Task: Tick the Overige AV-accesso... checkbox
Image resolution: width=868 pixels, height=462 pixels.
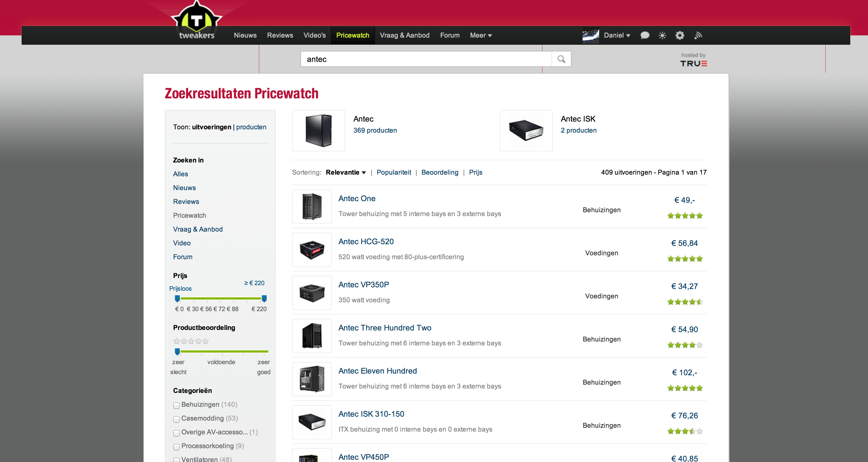Action: tap(176, 433)
